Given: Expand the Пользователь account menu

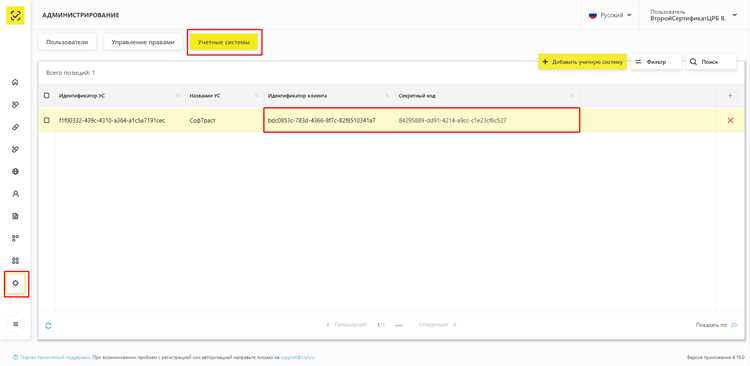Looking at the screenshot, I should [694, 15].
